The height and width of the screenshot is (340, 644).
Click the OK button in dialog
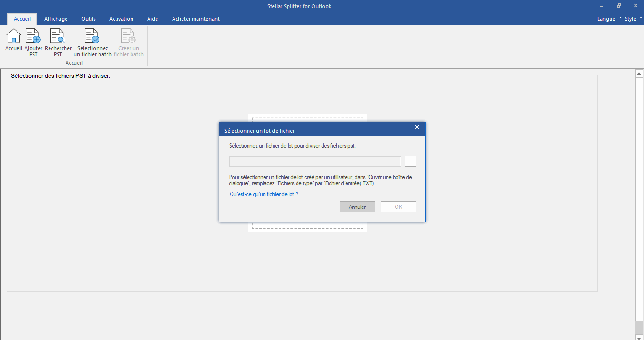click(398, 207)
